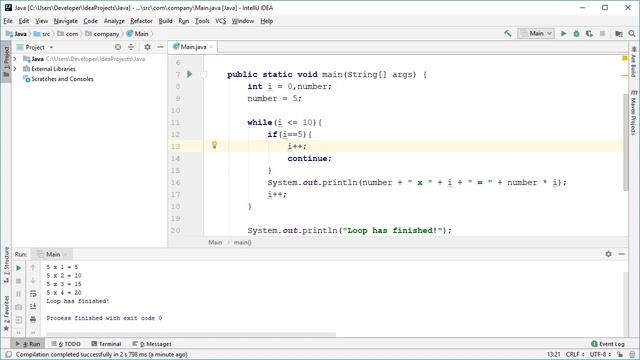
Task: Toggle the Maven Projects side panel
Action: pos(633,113)
